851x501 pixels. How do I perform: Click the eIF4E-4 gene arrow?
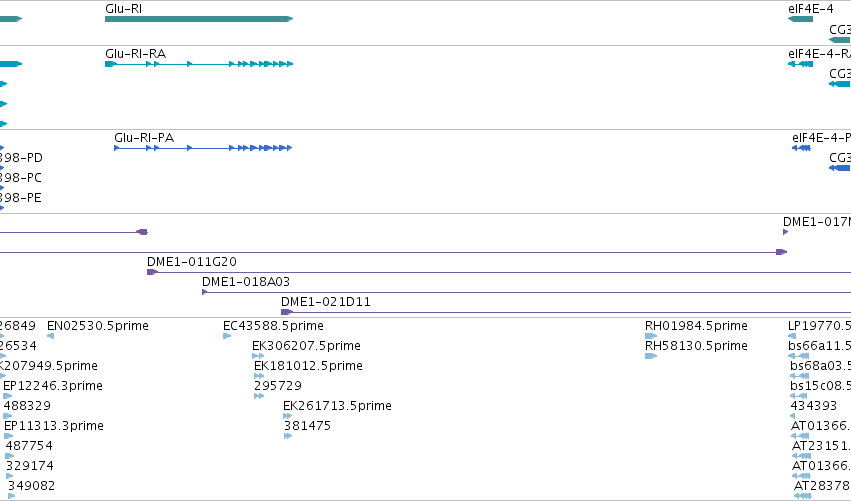click(x=801, y=19)
